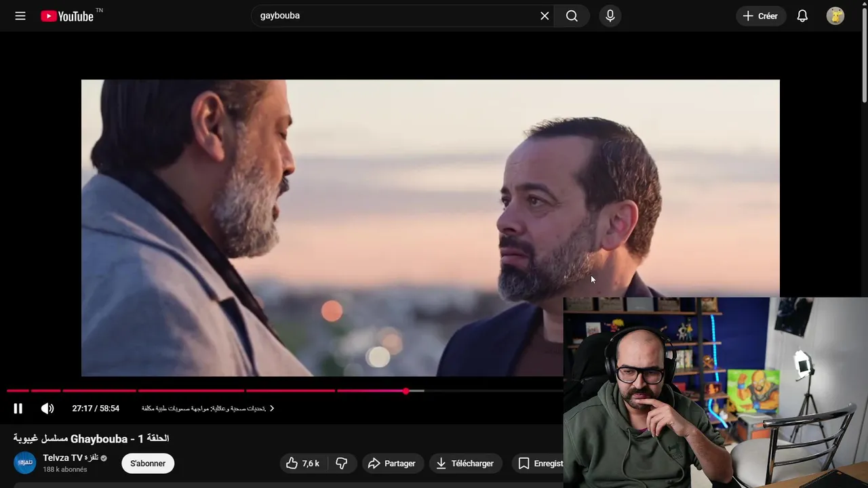Screen dimensions: 868x488
Task: Expand the chapter title chevron
Action: pos(272,408)
